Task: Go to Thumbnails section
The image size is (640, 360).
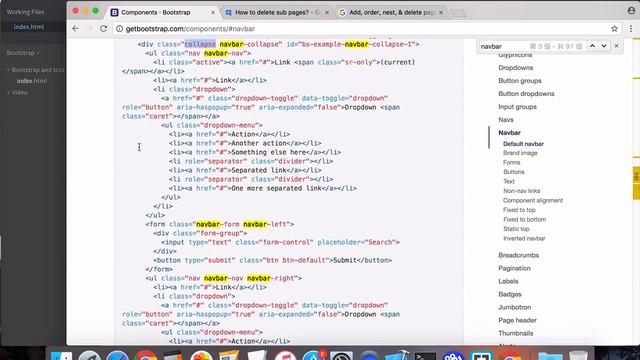Action: [516, 333]
